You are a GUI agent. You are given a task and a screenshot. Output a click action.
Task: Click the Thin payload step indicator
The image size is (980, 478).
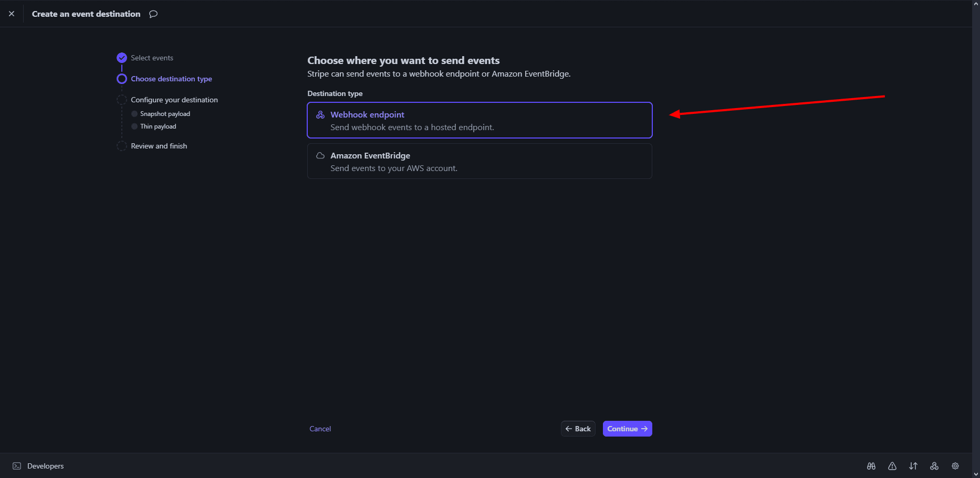[x=134, y=126]
